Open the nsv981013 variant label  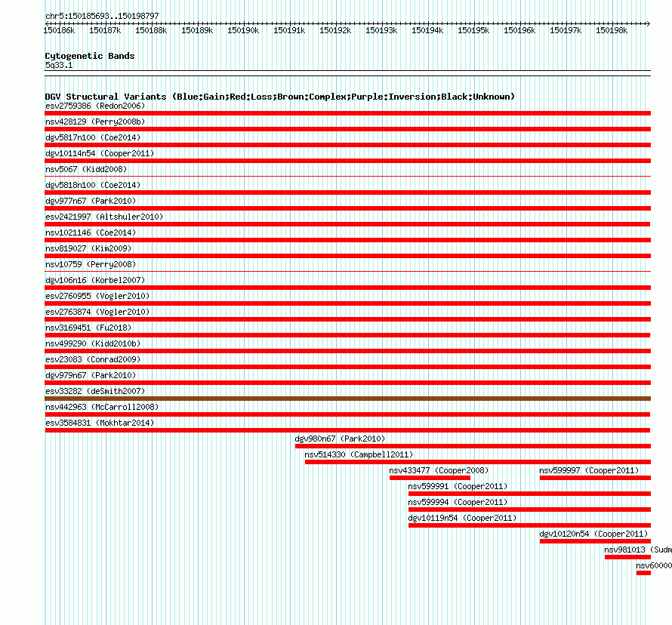pyautogui.click(x=638, y=550)
